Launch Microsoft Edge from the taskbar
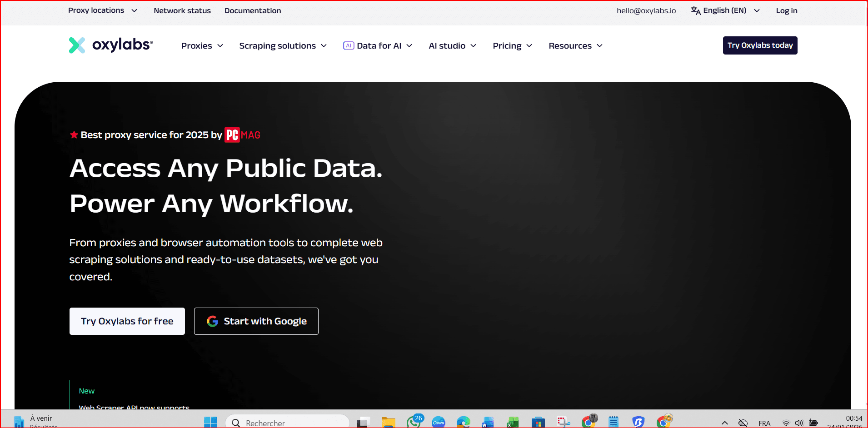868x428 pixels. (463, 423)
